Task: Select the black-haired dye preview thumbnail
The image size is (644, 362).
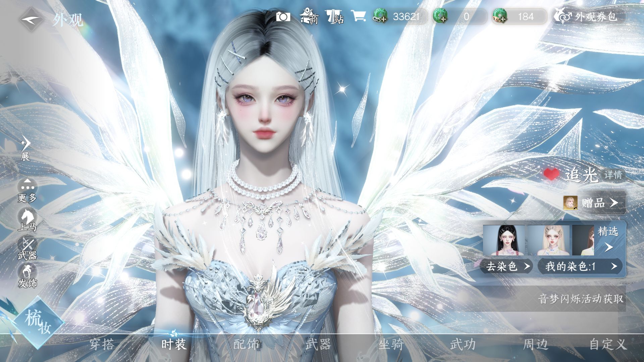Action: pos(504,240)
